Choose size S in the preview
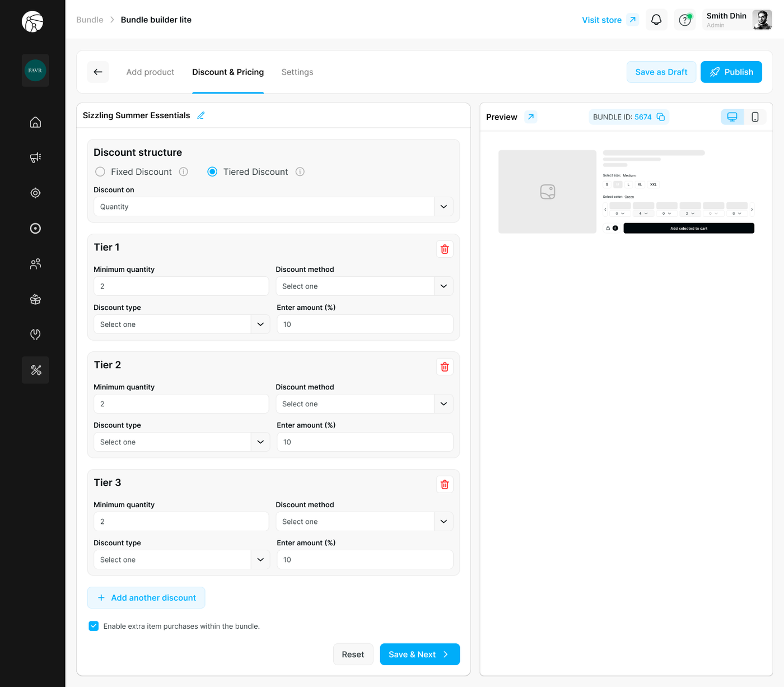784x687 pixels. tap(607, 184)
